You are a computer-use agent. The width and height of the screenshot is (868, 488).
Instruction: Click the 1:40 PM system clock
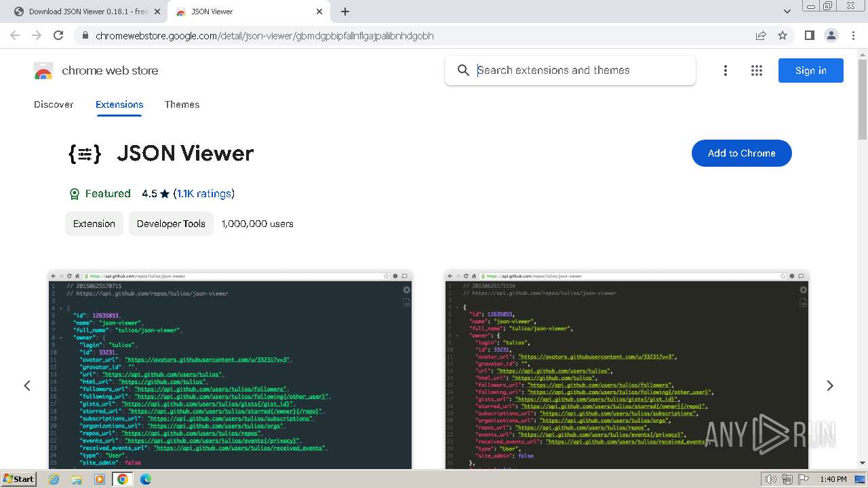click(x=833, y=479)
